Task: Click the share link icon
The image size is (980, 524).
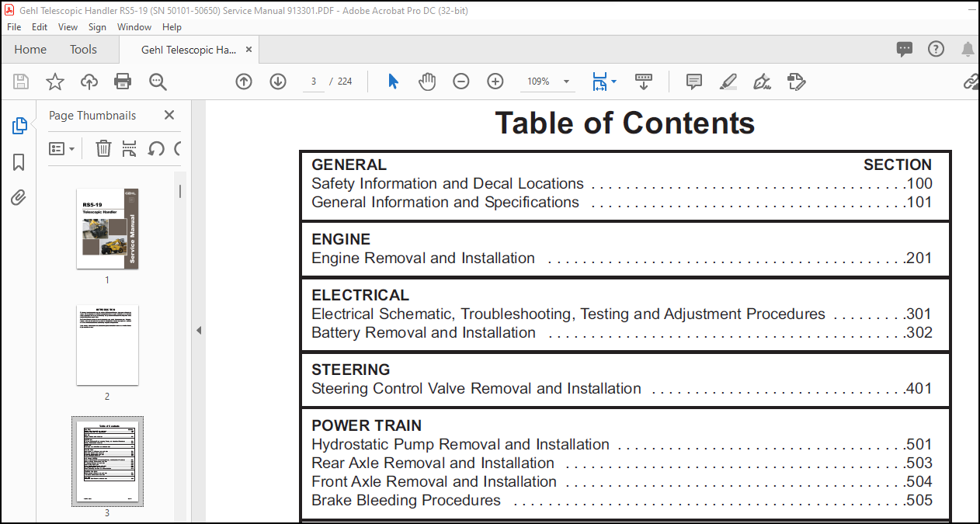Action: coord(971,82)
